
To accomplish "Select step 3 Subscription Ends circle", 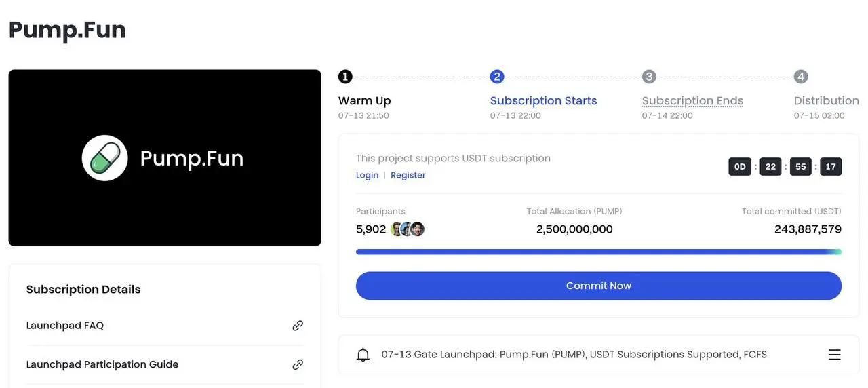I will point(649,77).
